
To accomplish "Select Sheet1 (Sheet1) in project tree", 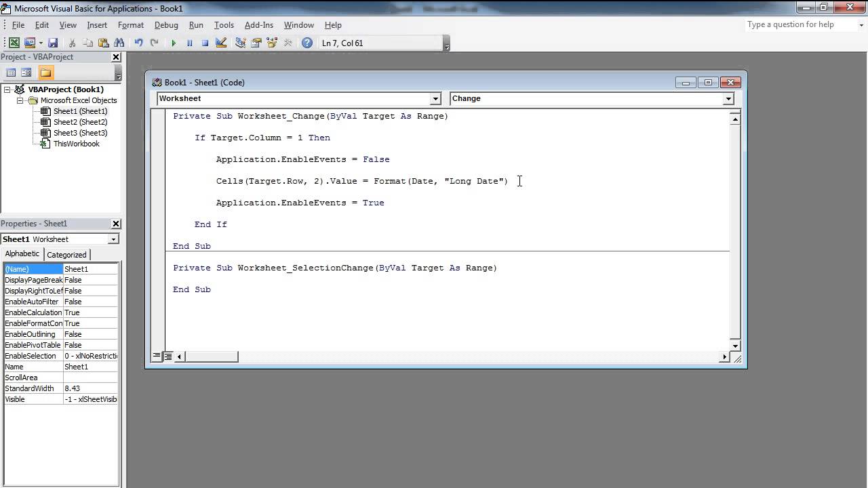I will point(80,111).
